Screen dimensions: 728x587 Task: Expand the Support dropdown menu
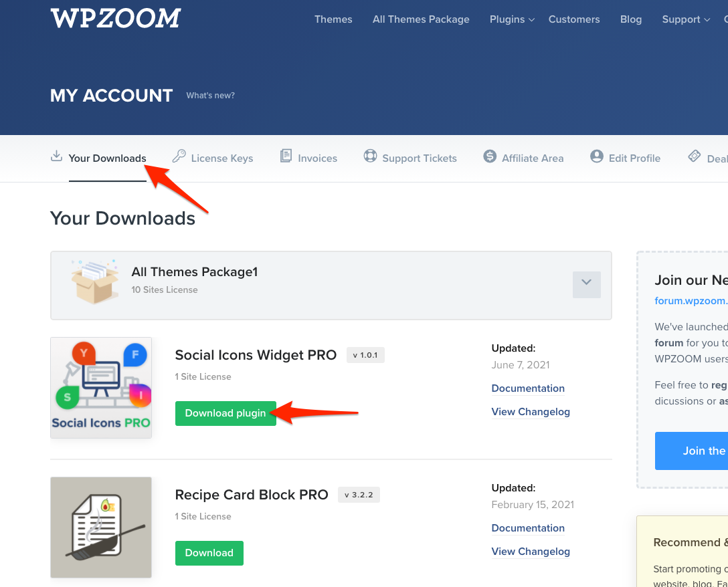(686, 19)
